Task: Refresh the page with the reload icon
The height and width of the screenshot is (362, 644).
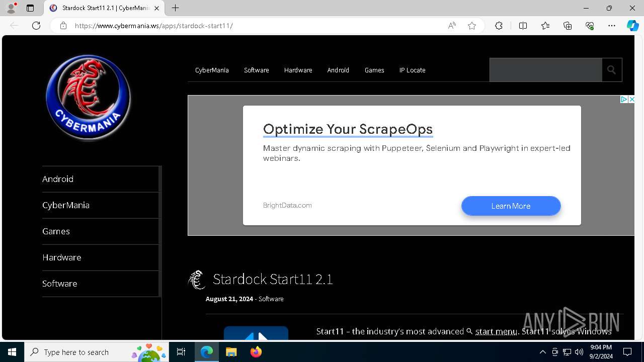Action: coord(36,26)
